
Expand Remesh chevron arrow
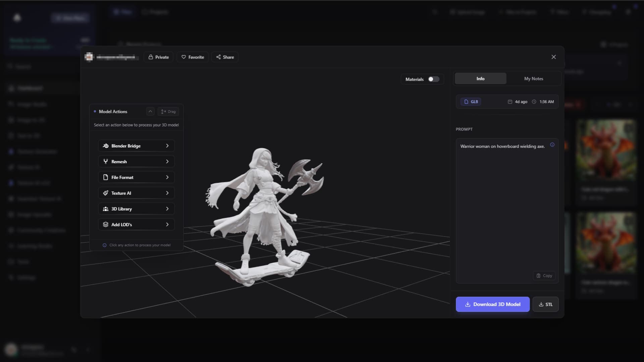[x=167, y=161]
